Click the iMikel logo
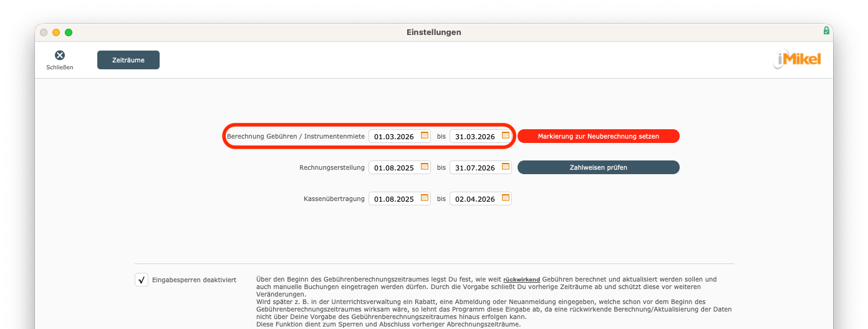The width and height of the screenshot is (868, 329). (798, 60)
